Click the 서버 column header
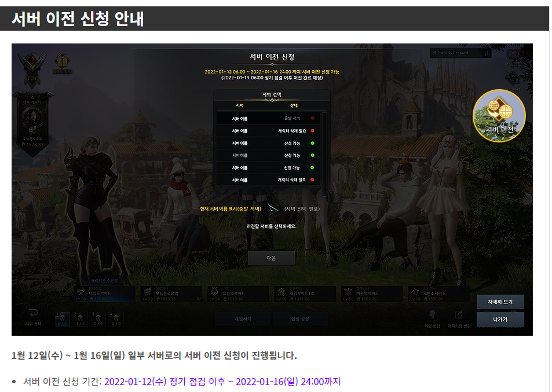This screenshot has height=392, width=552. coord(240,105)
